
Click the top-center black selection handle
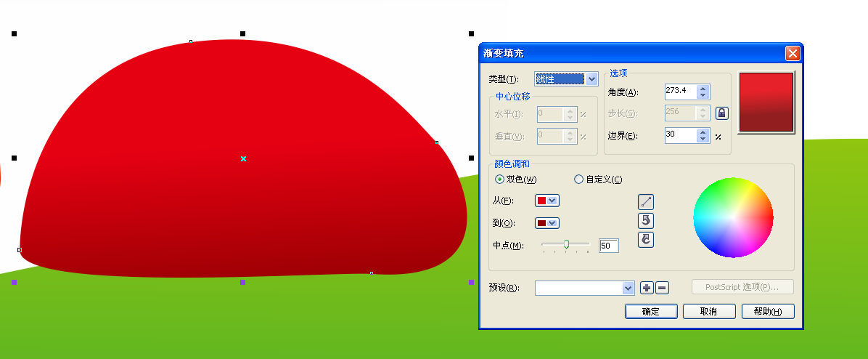[x=242, y=34]
